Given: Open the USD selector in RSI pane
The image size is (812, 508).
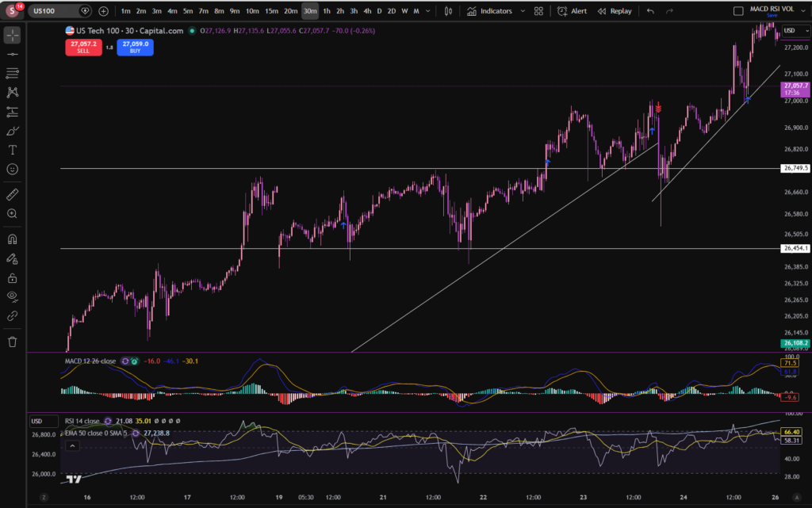Looking at the screenshot, I should (x=44, y=421).
